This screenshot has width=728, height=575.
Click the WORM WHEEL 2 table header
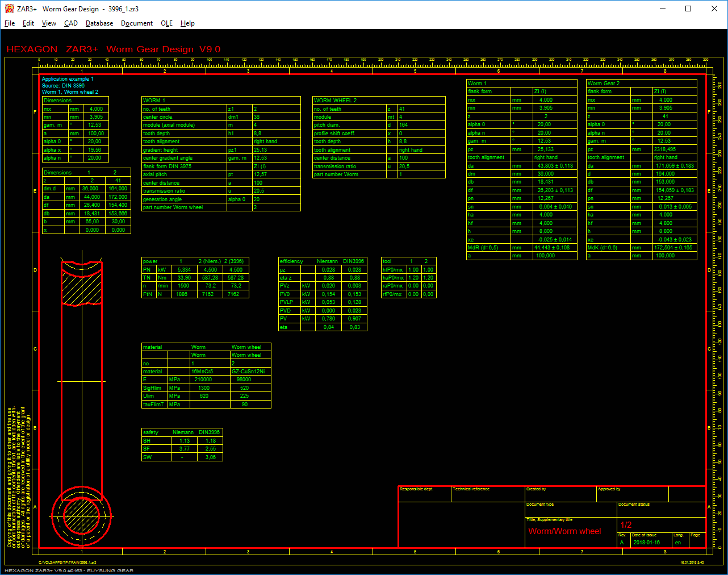pos(335,101)
